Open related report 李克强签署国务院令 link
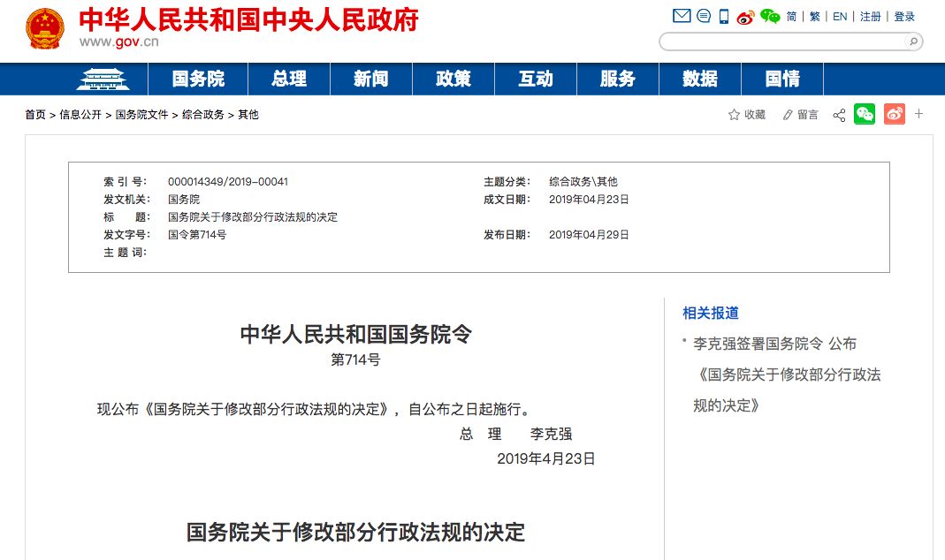The height and width of the screenshot is (560, 945). pos(787,375)
